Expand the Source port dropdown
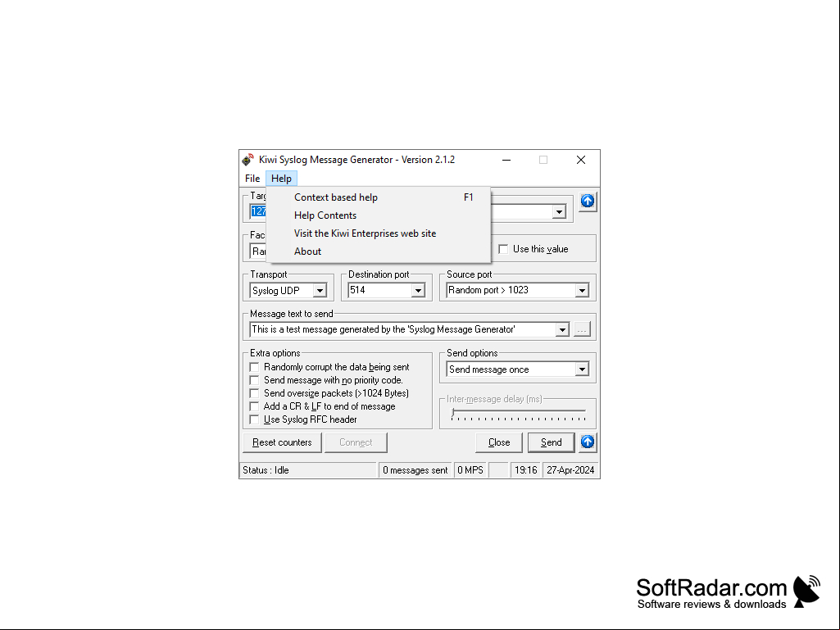Image resolution: width=840 pixels, height=630 pixels. (583, 290)
